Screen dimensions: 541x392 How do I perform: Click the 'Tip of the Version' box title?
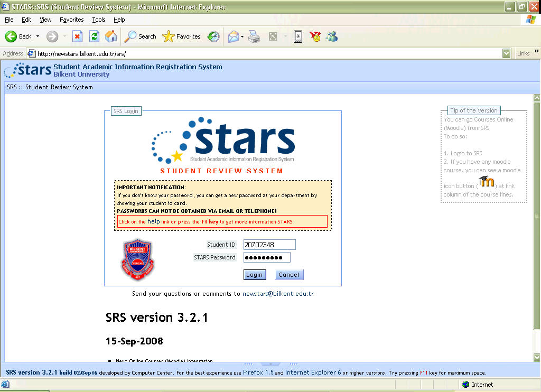[x=474, y=110]
